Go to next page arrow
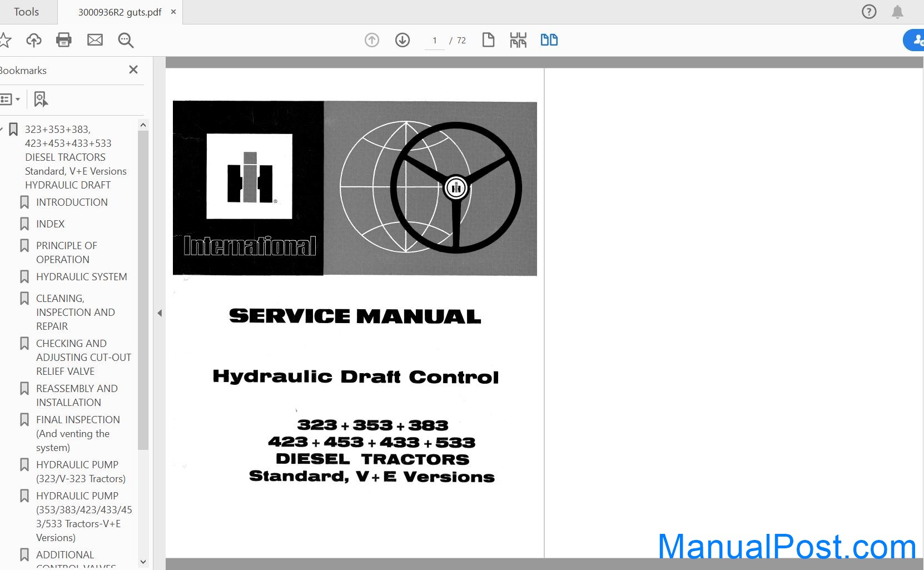 click(403, 40)
